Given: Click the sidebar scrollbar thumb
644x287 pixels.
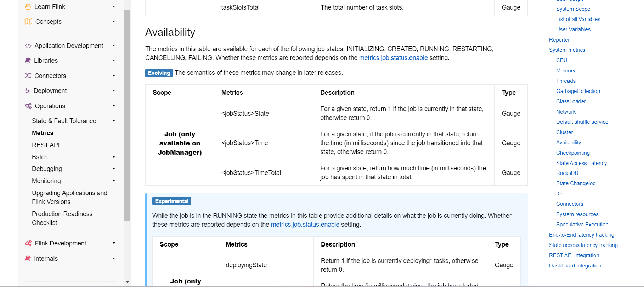Looking at the screenshot, I should point(128,115).
